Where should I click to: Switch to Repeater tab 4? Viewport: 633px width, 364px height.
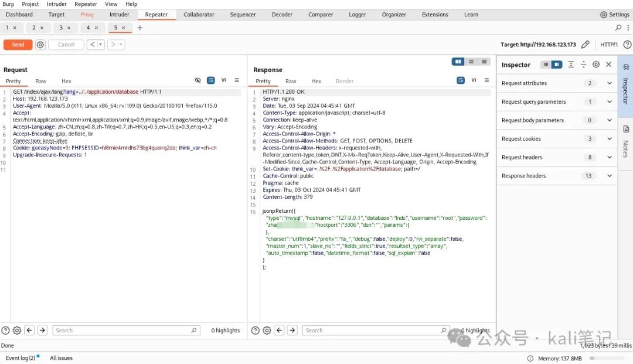[88, 28]
